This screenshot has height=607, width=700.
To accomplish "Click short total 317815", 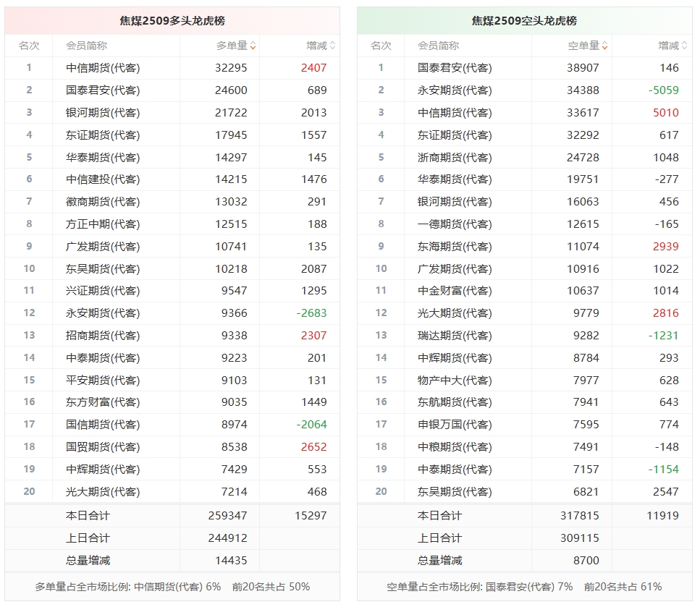I will (x=579, y=516).
